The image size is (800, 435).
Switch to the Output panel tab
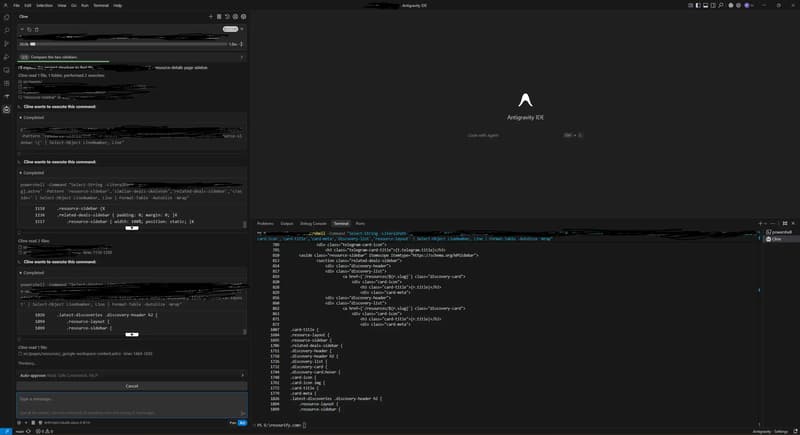(287, 223)
